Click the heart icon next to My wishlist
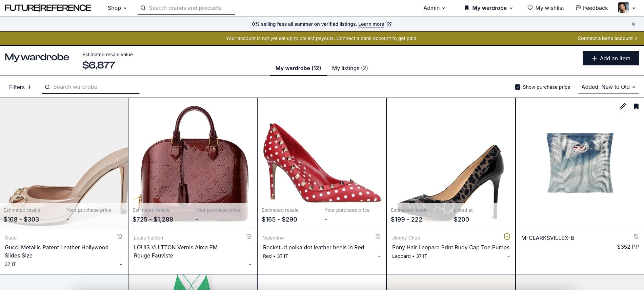The width and height of the screenshot is (644, 290). click(530, 8)
